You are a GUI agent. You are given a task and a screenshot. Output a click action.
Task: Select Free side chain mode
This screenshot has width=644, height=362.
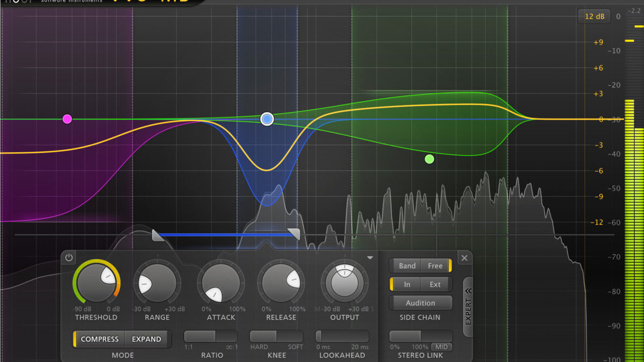(435, 265)
